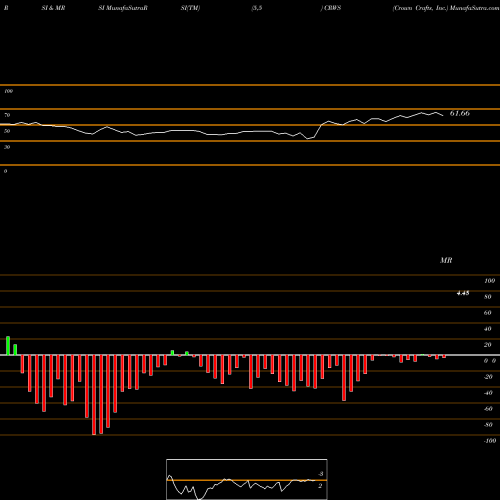Click the -60 label on MR axis
This screenshot has width=500, height=500.
(488, 409)
